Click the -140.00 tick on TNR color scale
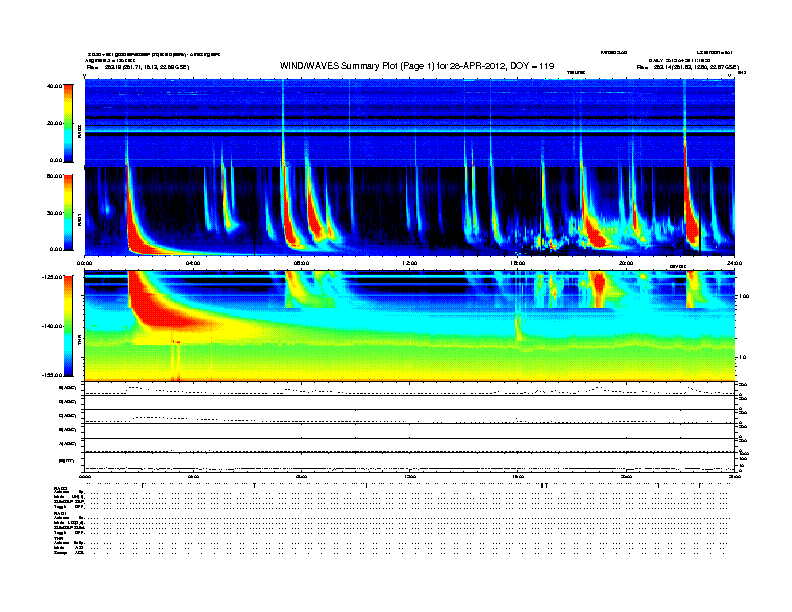 coord(52,326)
